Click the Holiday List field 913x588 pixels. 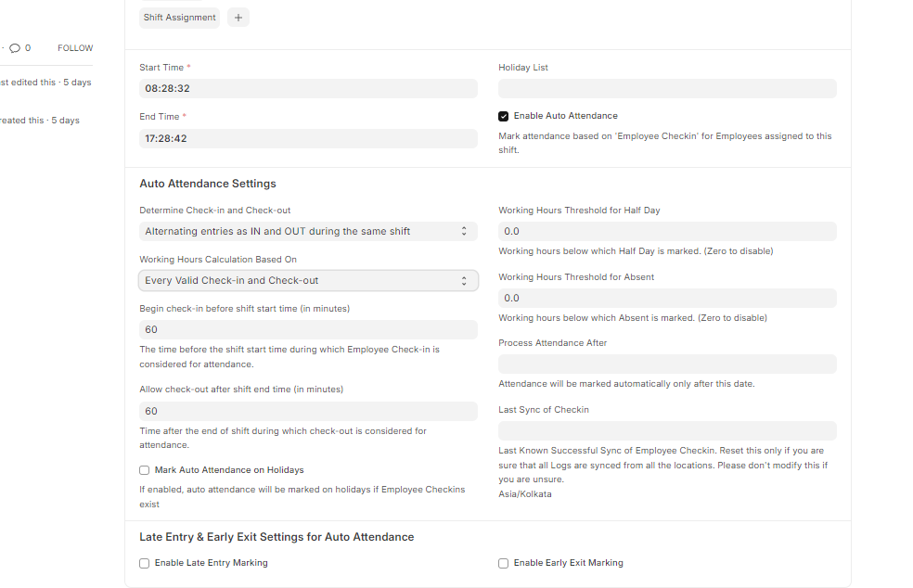667,88
